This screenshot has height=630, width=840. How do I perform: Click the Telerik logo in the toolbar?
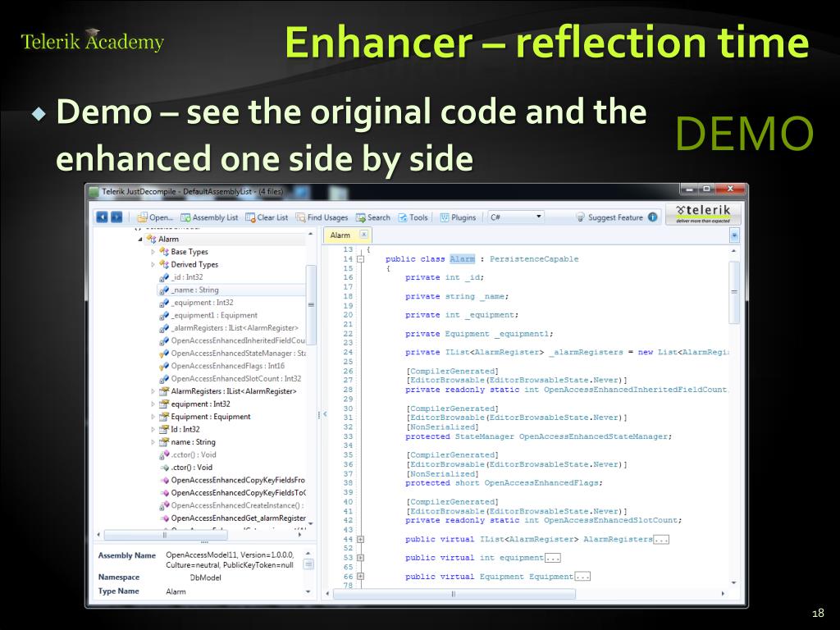click(703, 213)
